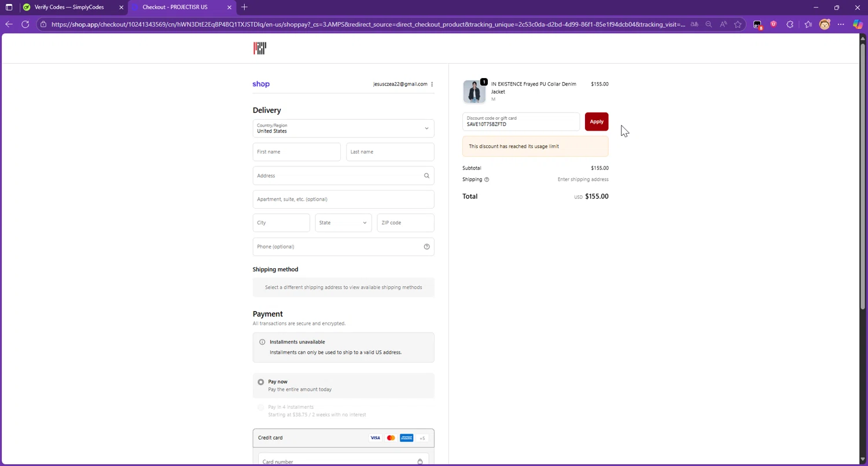Open the uBlock shield extension

click(x=774, y=24)
